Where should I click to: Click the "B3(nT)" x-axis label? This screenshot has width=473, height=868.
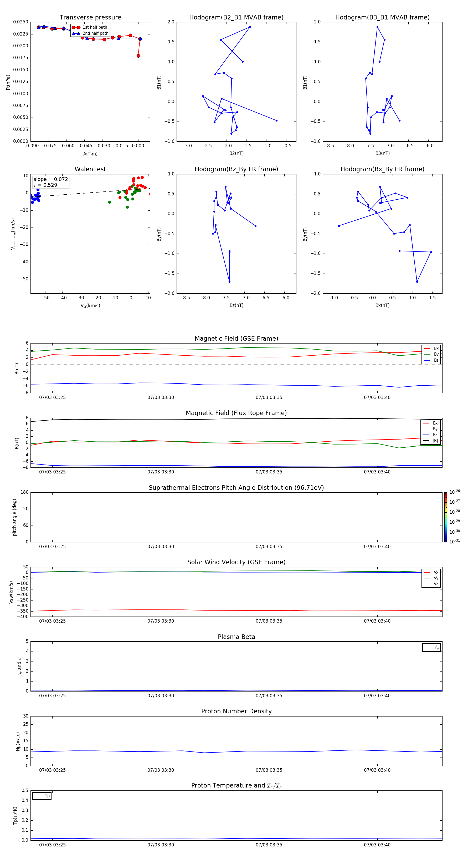pos(382,153)
